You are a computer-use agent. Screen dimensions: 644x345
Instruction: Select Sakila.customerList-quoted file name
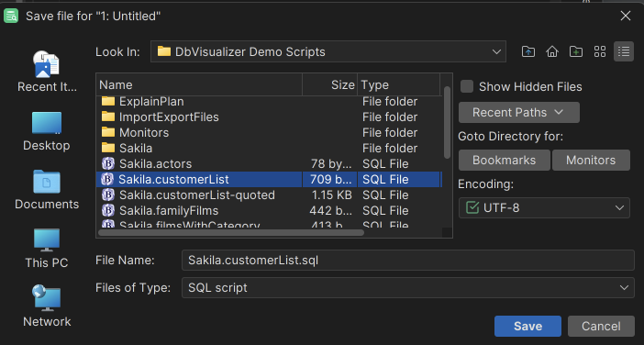click(x=197, y=195)
